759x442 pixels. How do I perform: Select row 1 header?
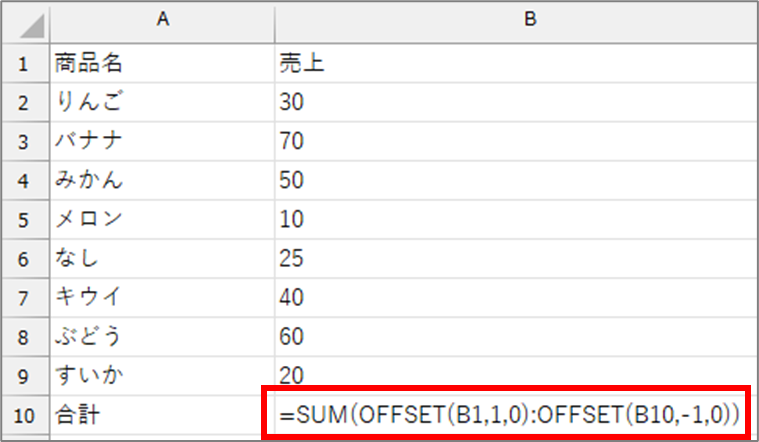(x=25, y=63)
